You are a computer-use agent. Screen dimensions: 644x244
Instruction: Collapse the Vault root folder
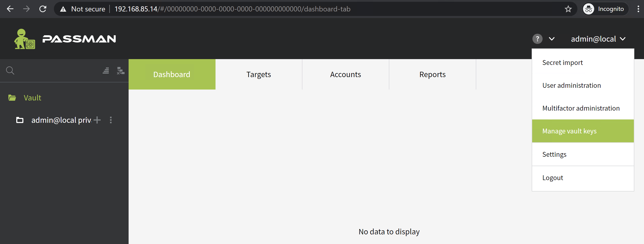(x=12, y=98)
